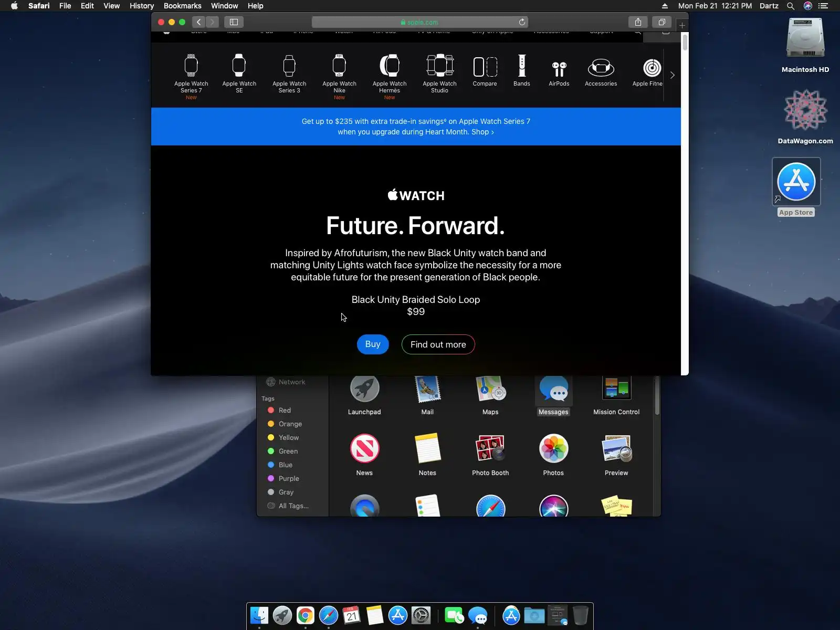840x630 pixels.
Task: Open the View menu
Action: click(x=111, y=6)
